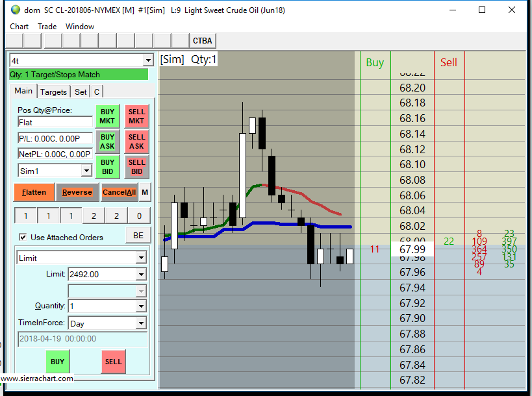Viewport: 532px width, 396px height.
Task: Click the bid size 11 in Buy column
Action: (x=375, y=249)
